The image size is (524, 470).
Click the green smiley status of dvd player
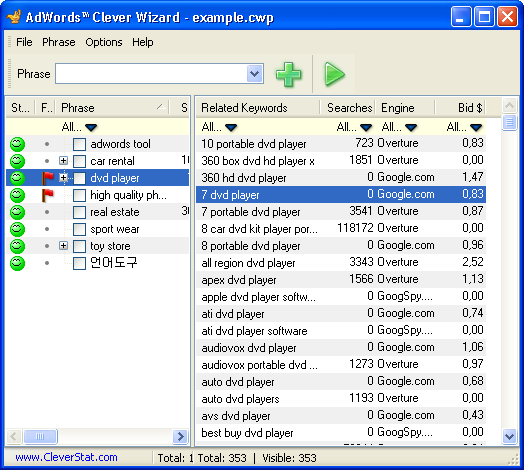17,178
